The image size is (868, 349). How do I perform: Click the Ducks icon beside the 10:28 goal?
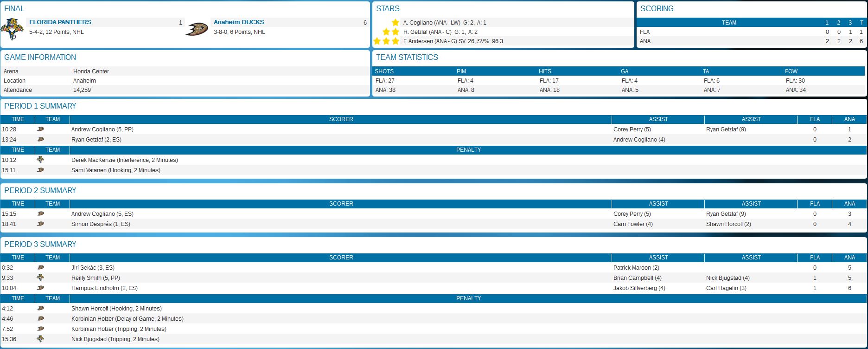point(41,129)
